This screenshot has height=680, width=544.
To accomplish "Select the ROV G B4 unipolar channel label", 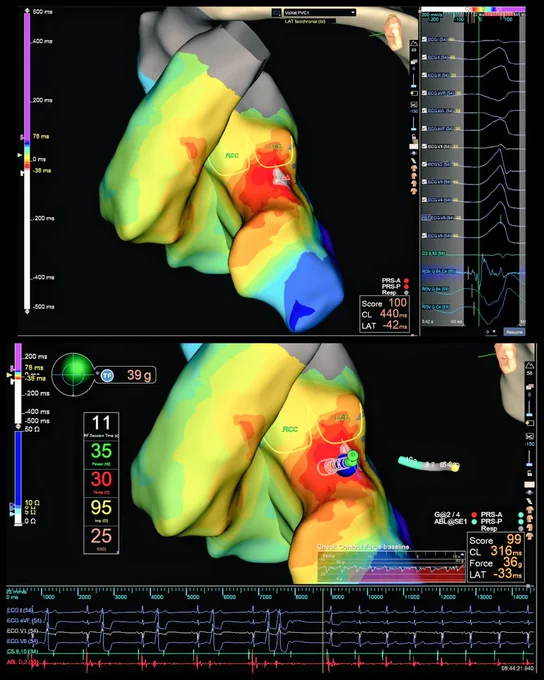I will 436,289.
